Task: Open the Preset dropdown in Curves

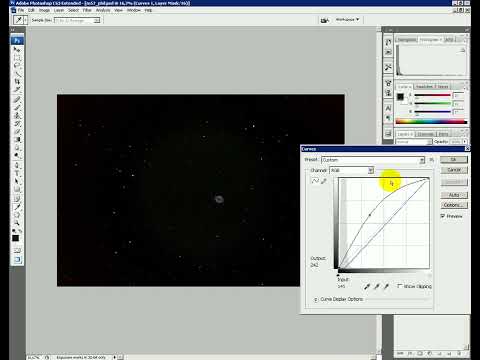Action: click(373, 160)
